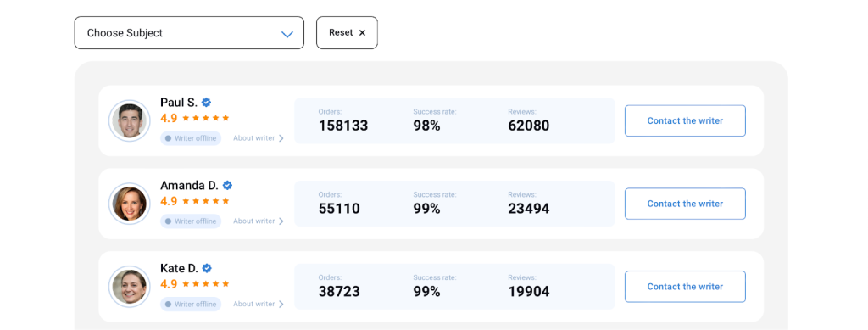868x330 pixels.
Task: Expand About writer for Amanda D.
Action: (x=259, y=221)
